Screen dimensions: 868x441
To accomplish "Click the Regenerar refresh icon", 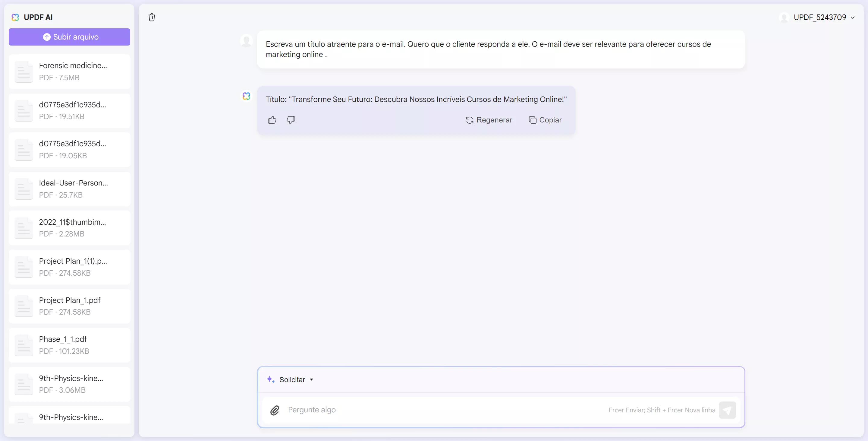I will point(469,120).
